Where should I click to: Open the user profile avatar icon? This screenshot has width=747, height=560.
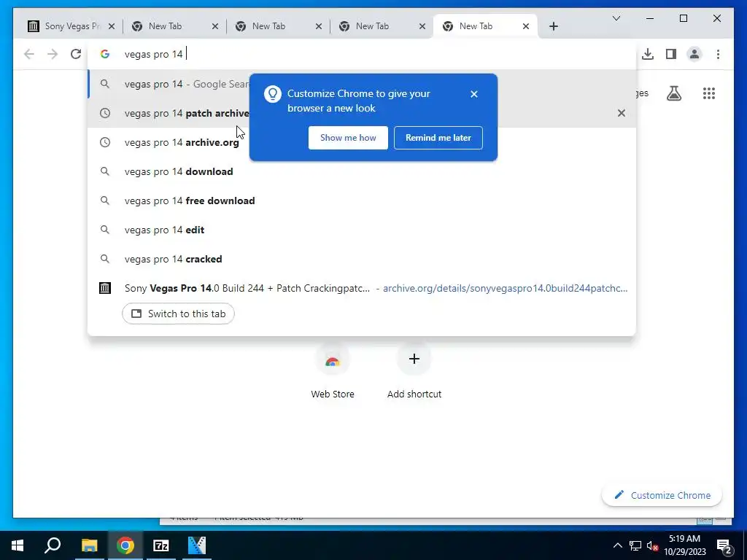click(x=694, y=54)
